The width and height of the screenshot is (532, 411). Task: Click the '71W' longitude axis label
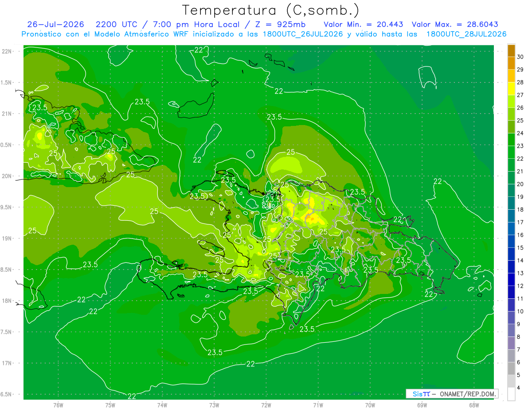(x=318, y=405)
